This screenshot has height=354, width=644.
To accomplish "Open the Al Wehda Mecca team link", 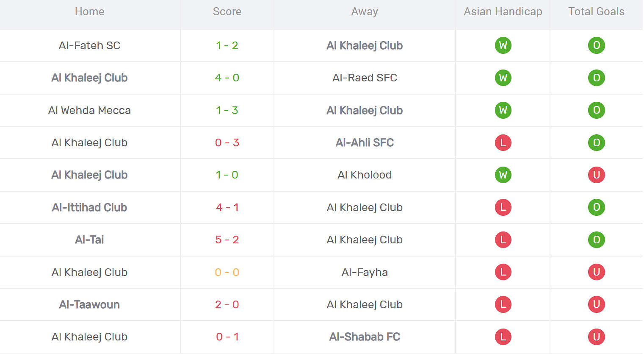I will [x=89, y=110].
